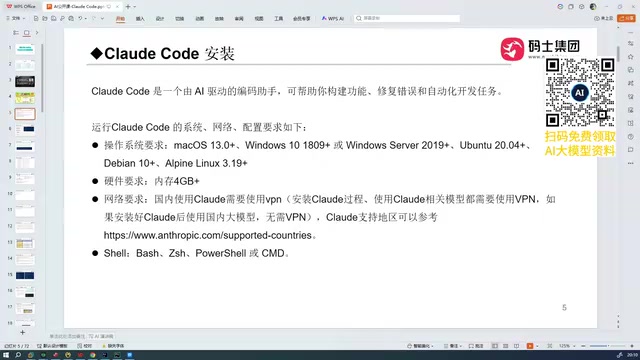Image resolution: width=640 pixels, height=360 pixels.
Task: Open the undo history dropdown arrow
Action: [x=86, y=18]
